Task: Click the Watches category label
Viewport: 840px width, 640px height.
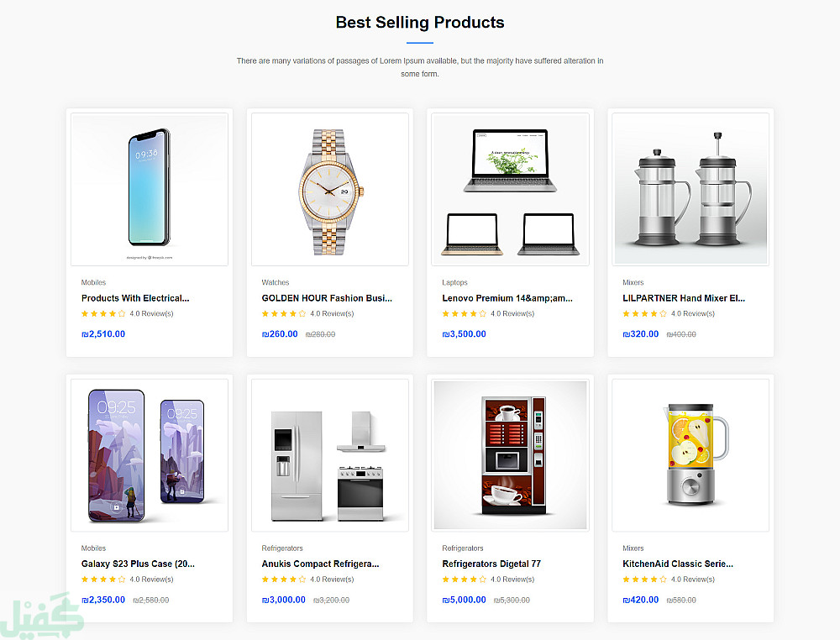Action: (276, 283)
